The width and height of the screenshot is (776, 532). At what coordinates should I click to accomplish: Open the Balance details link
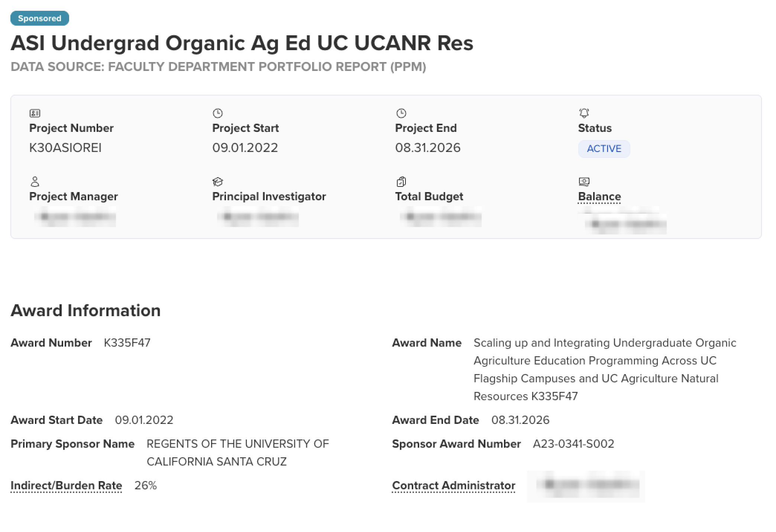[599, 196]
